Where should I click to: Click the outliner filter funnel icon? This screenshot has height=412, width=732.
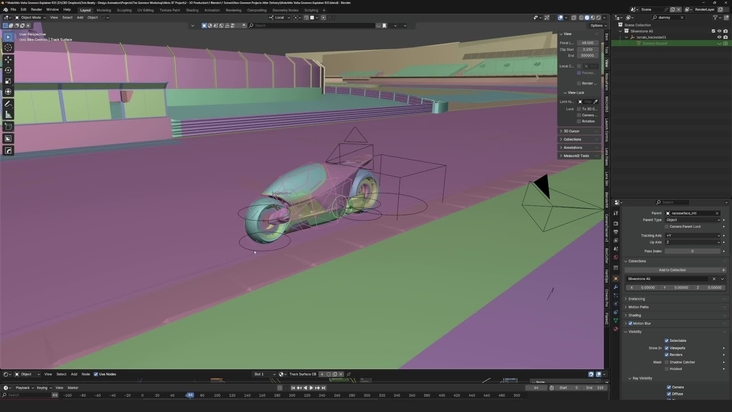(x=715, y=17)
